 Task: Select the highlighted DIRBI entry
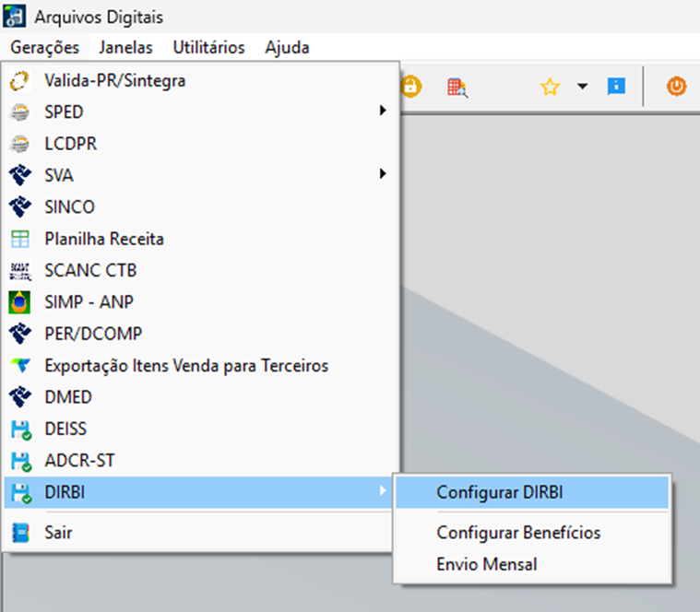[x=197, y=492]
